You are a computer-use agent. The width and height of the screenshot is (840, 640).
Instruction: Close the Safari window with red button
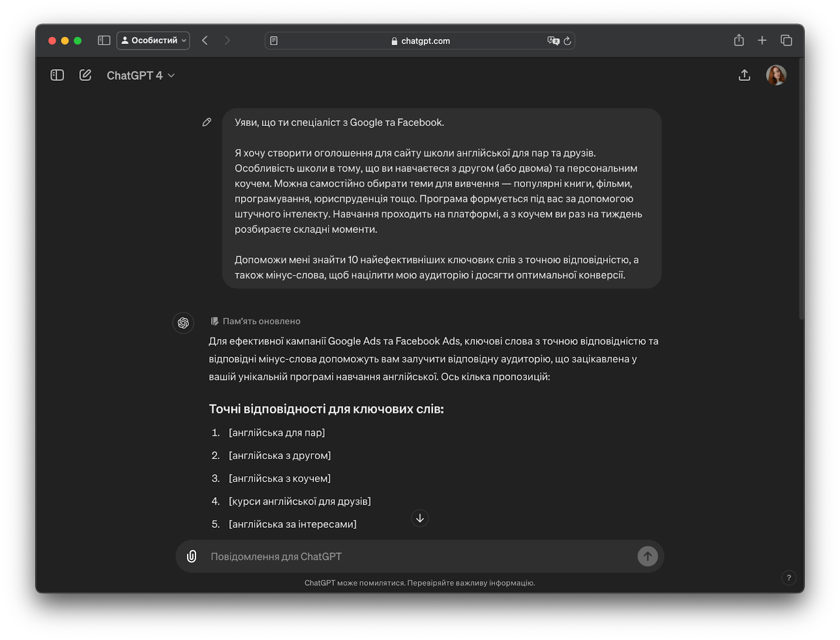[52, 40]
